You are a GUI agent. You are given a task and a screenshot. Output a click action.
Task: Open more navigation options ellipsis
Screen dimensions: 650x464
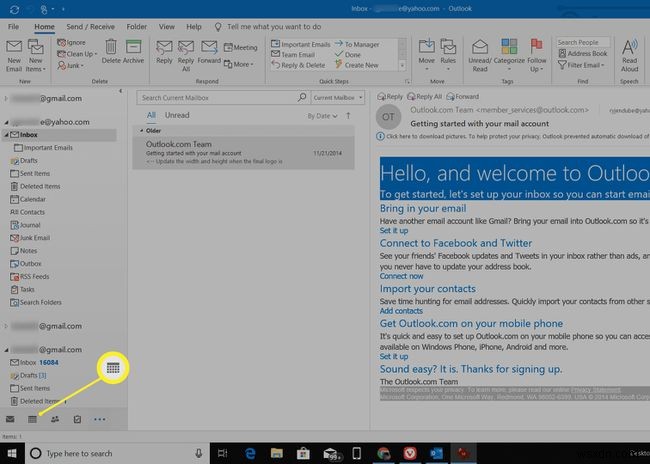point(99,419)
